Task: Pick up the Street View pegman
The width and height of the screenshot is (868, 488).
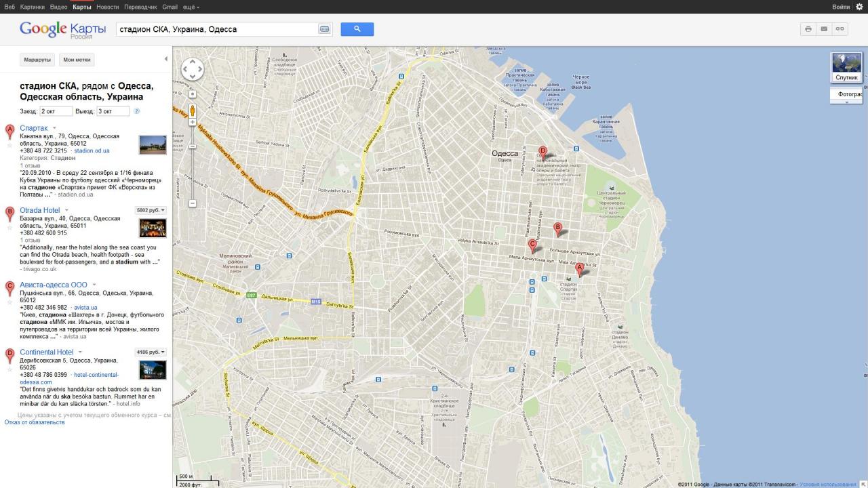Action: coord(193,110)
